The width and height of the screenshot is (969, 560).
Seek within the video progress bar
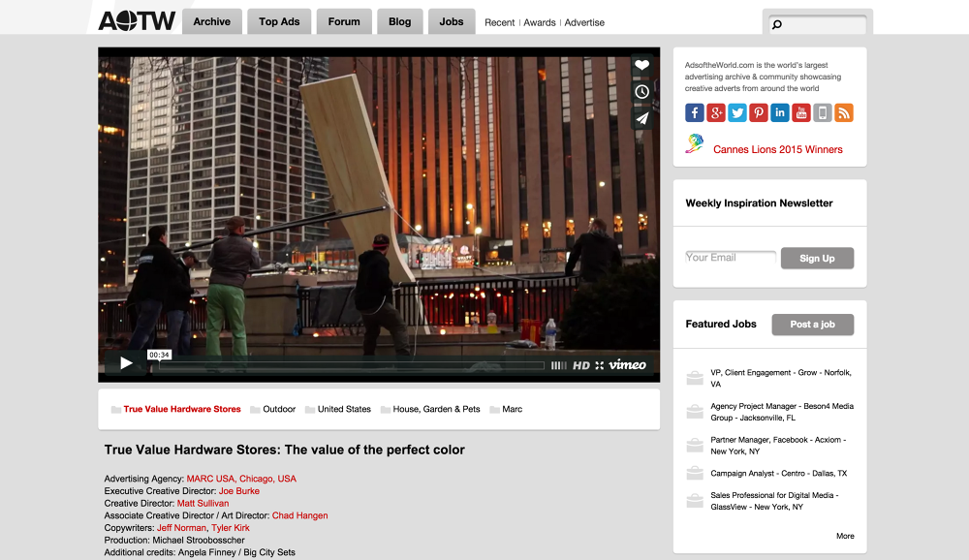(352, 365)
